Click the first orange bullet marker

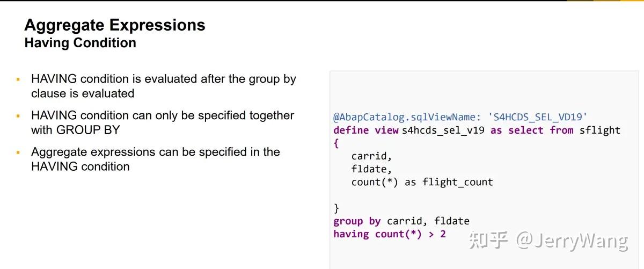click(18, 79)
